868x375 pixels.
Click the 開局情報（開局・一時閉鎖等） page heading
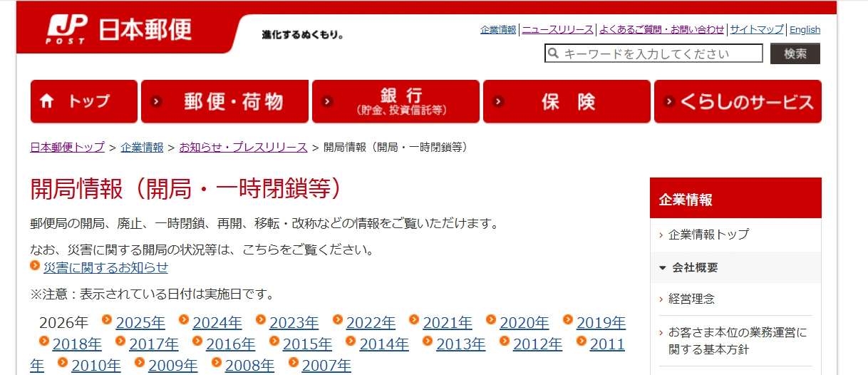(x=187, y=188)
